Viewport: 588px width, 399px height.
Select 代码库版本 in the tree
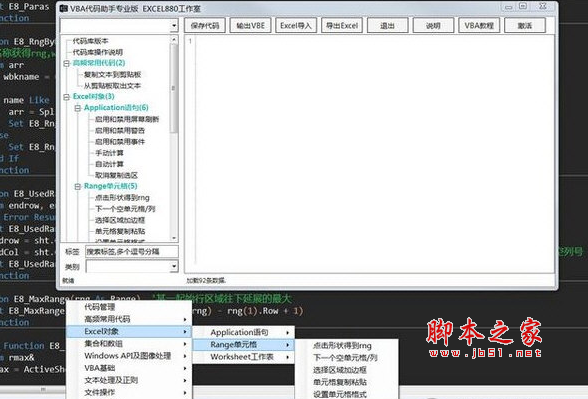[90, 41]
